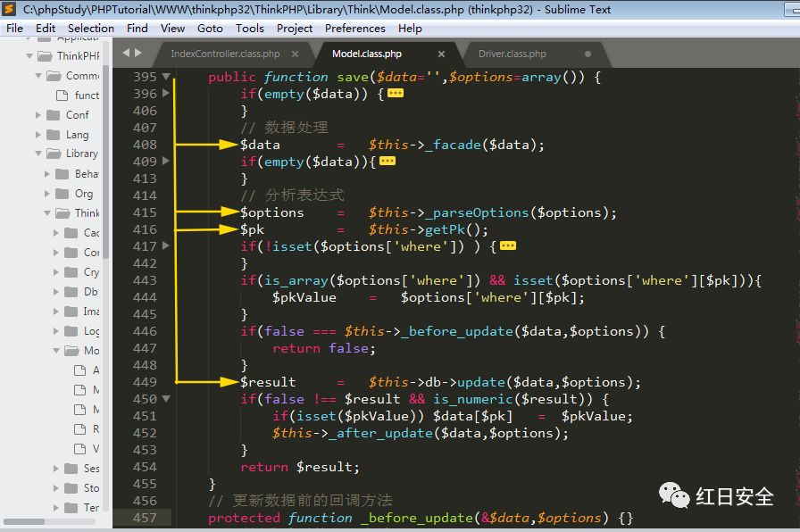This screenshot has width=800, height=532.
Task: Expand the Db folder arrow
Action: tap(56, 292)
